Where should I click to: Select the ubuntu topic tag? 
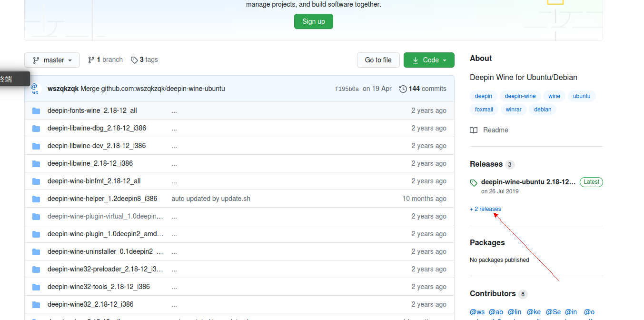(x=582, y=96)
